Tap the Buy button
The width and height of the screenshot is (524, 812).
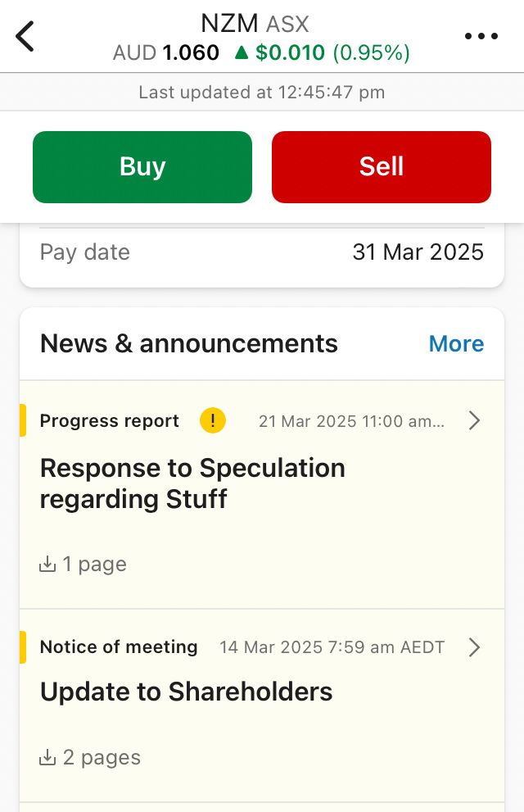(142, 167)
